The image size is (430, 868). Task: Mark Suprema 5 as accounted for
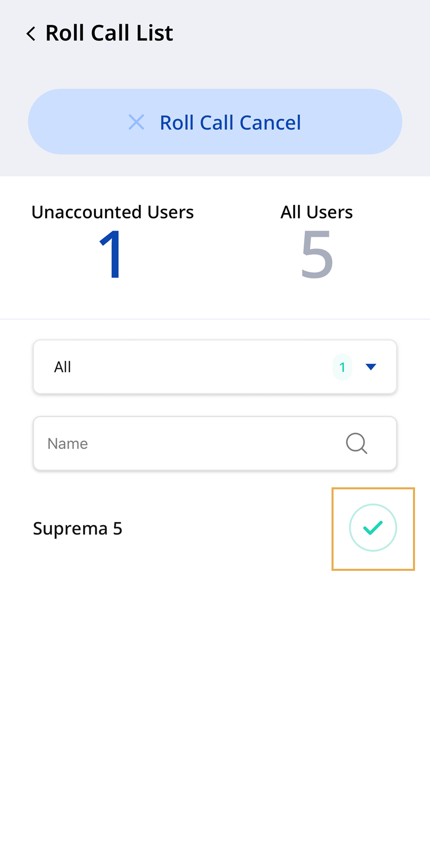[x=373, y=528]
